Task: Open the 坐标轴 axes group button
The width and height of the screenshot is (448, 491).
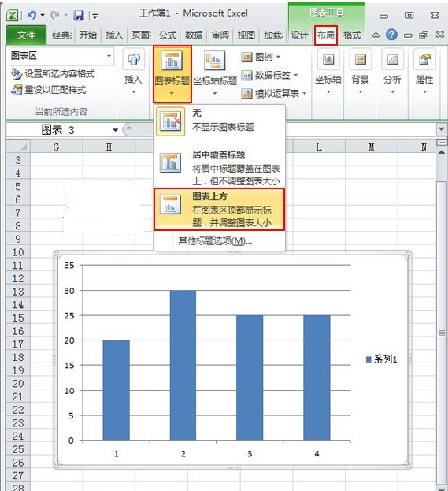Action: (x=328, y=72)
